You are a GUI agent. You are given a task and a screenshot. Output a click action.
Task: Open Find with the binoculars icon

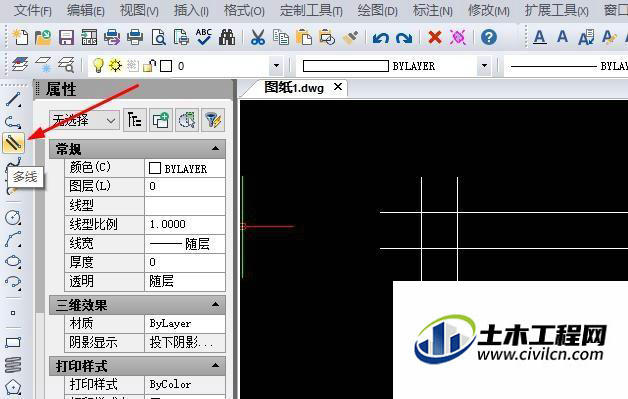[x=227, y=37]
